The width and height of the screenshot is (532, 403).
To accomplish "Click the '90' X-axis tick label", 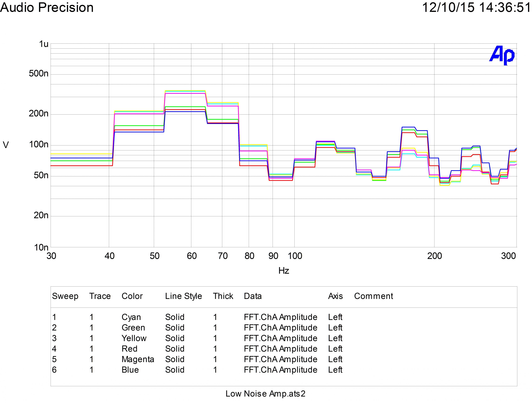I will coord(273,256).
